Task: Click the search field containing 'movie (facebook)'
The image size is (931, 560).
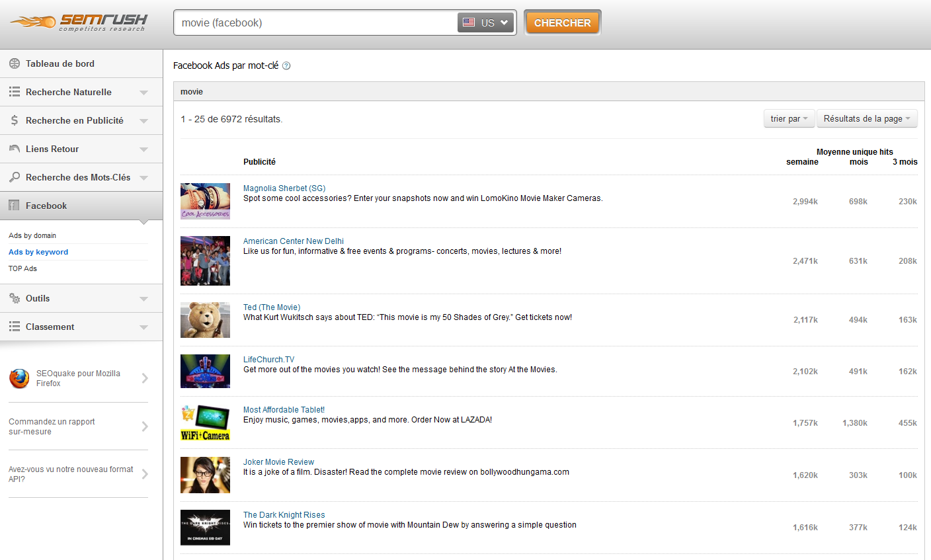Action: tap(315, 22)
